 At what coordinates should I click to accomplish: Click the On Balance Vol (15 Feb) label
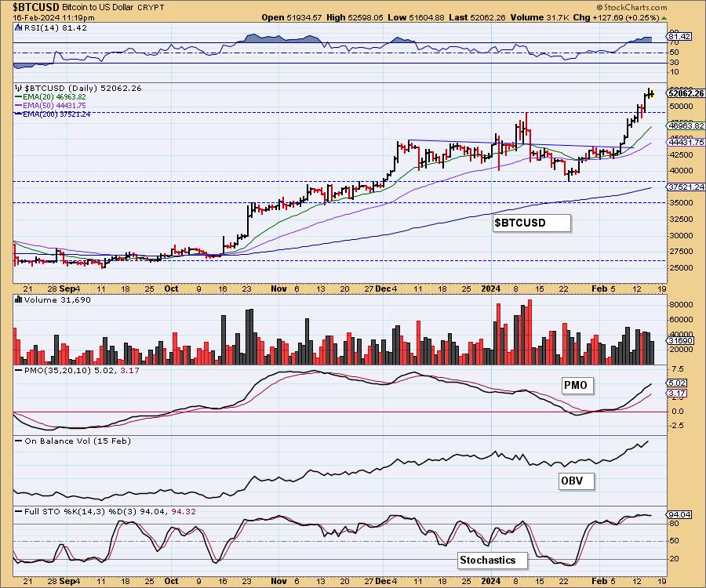[78, 441]
